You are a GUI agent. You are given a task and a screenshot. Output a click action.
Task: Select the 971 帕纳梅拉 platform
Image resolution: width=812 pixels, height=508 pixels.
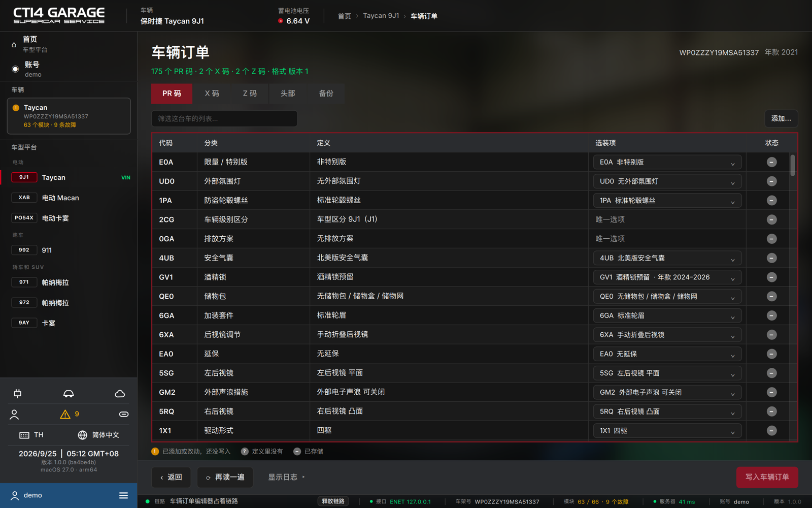69,282
